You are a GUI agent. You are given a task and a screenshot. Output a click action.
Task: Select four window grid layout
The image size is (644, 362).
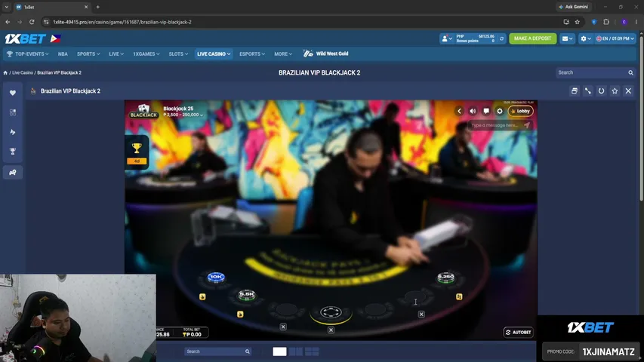pyautogui.click(x=312, y=351)
